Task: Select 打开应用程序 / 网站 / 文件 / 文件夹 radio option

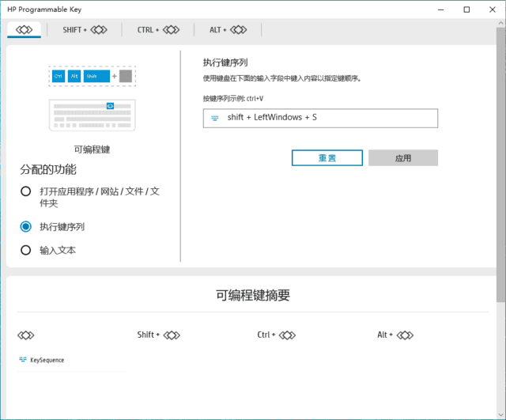Action: [25, 191]
